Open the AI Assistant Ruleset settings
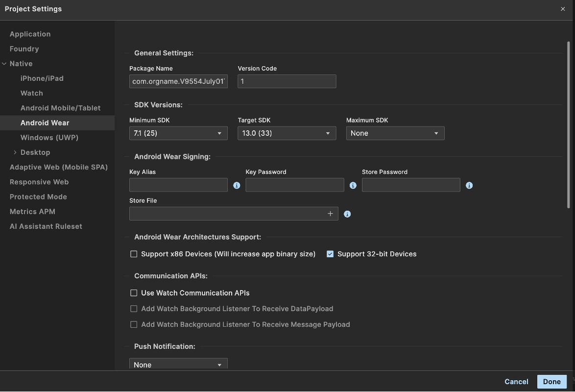 46,226
